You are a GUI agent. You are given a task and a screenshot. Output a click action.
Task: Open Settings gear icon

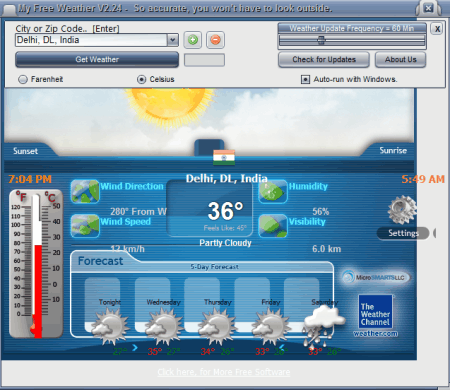402,210
